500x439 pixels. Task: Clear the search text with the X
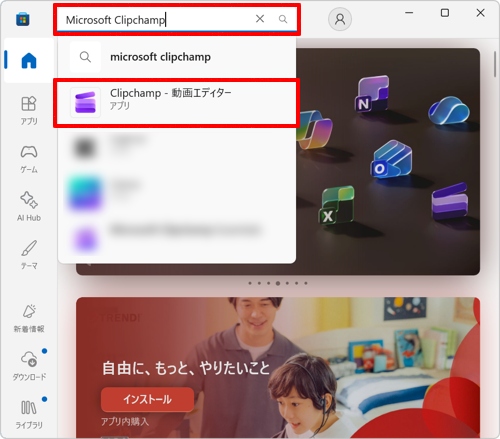pos(260,19)
